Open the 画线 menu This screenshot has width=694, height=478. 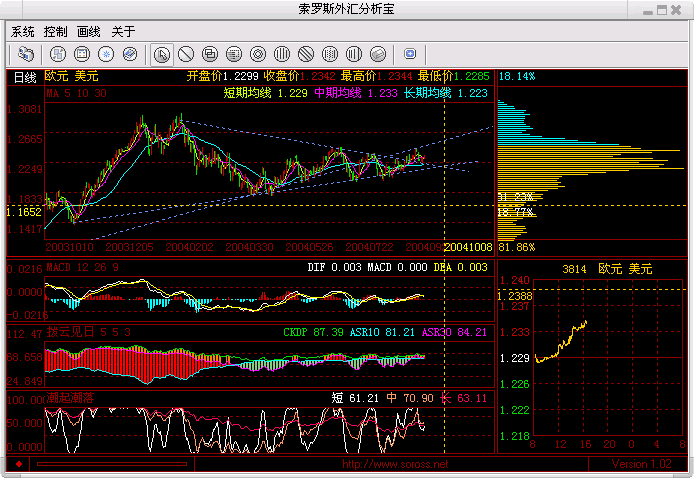point(89,31)
